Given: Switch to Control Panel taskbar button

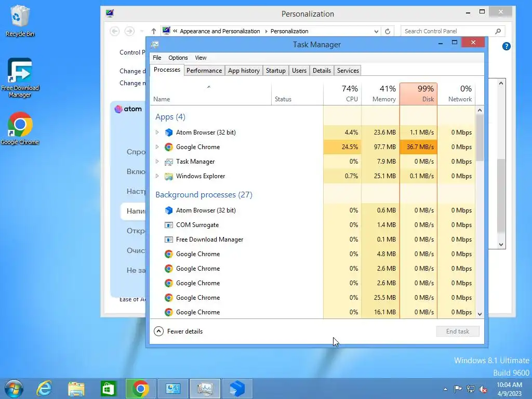Looking at the screenshot, I should pos(172,389).
